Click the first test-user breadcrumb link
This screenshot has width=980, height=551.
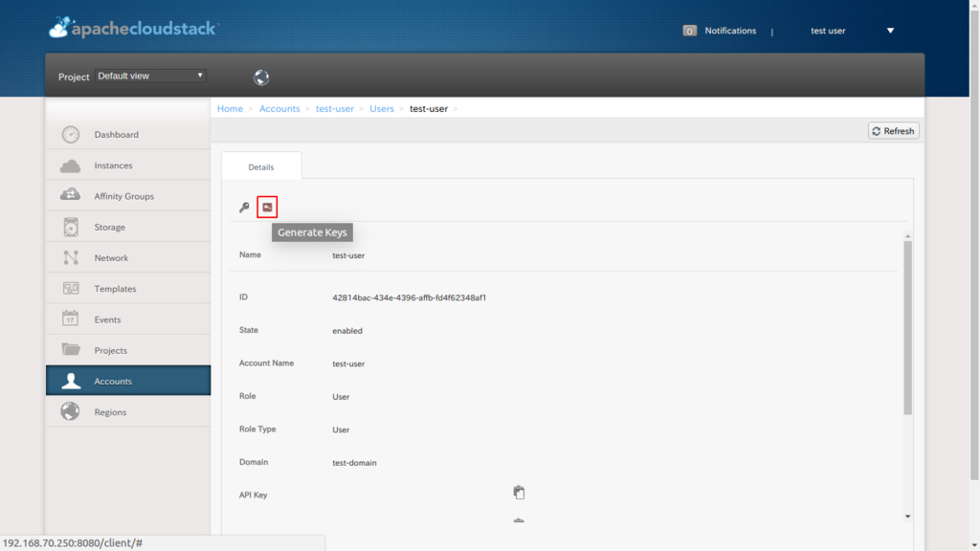[x=334, y=109]
